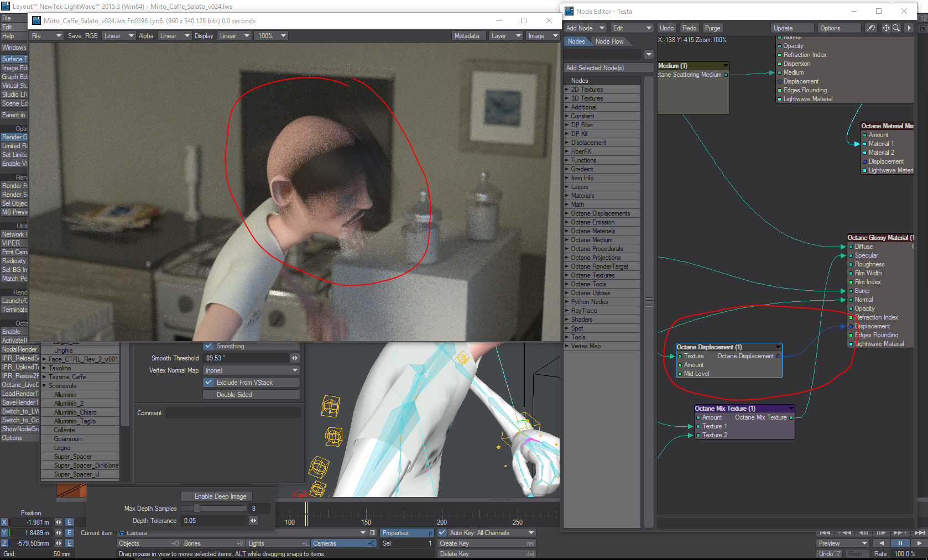Image resolution: width=928 pixels, height=560 pixels.
Task: Switch selection mode to Lights
Action: (x=278, y=543)
